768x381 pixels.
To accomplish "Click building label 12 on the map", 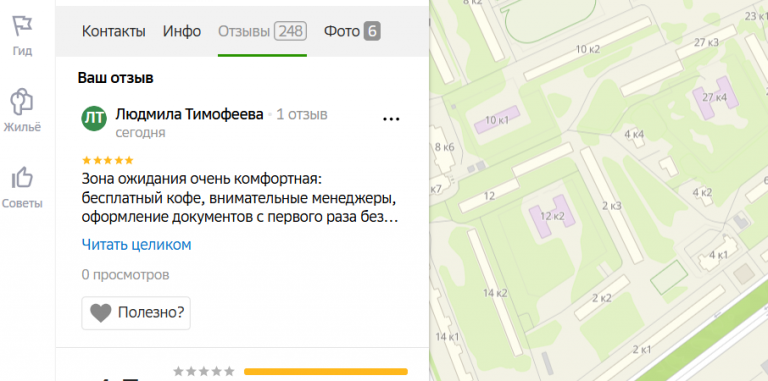I will [x=489, y=196].
